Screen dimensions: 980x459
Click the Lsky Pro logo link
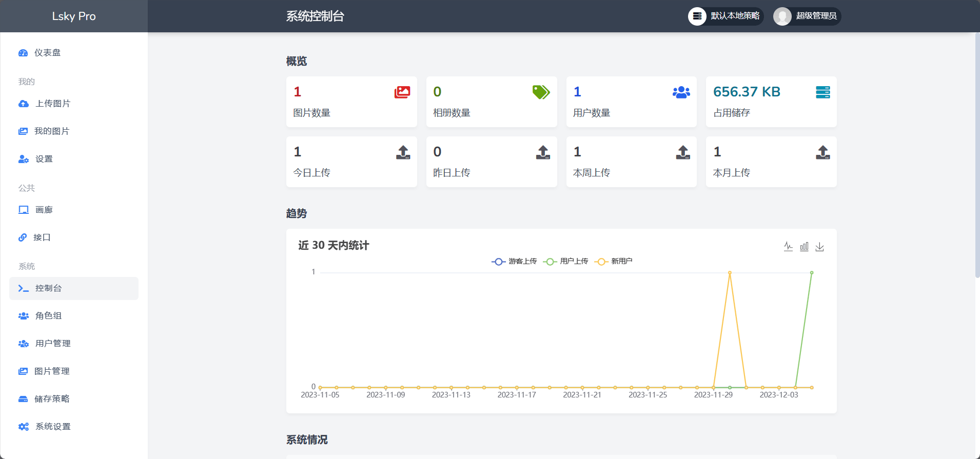[74, 16]
